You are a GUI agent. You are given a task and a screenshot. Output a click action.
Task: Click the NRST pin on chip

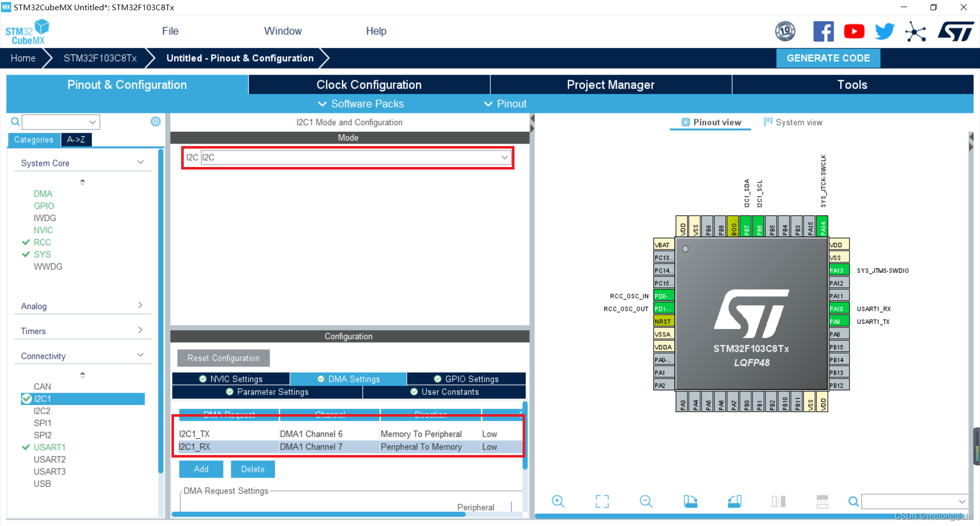click(664, 321)
